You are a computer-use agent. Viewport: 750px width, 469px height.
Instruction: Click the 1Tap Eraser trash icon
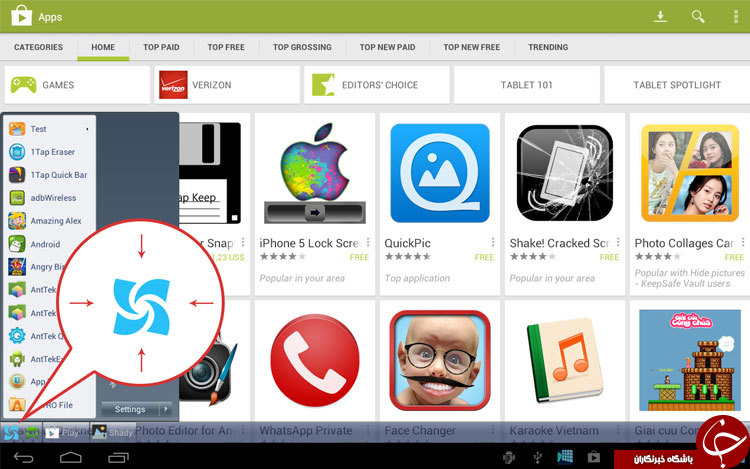coord(17,152)
